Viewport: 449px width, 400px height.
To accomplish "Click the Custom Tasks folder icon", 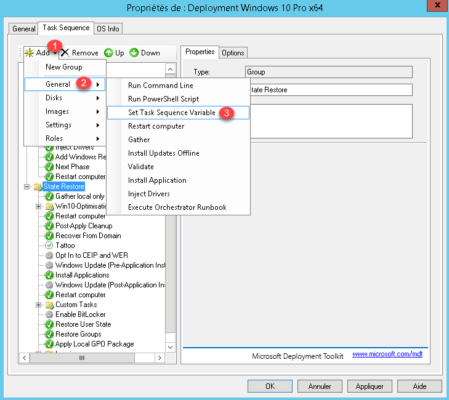I will (x=50, y=305).
